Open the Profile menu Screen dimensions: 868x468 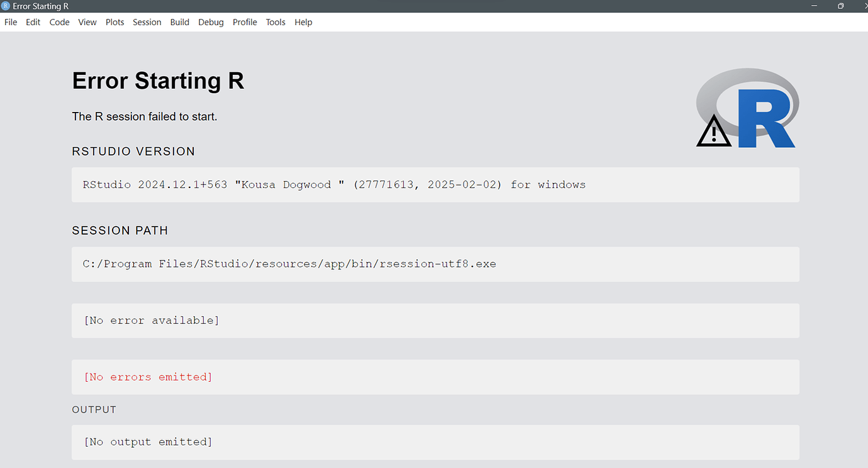[x=245, y=22]
